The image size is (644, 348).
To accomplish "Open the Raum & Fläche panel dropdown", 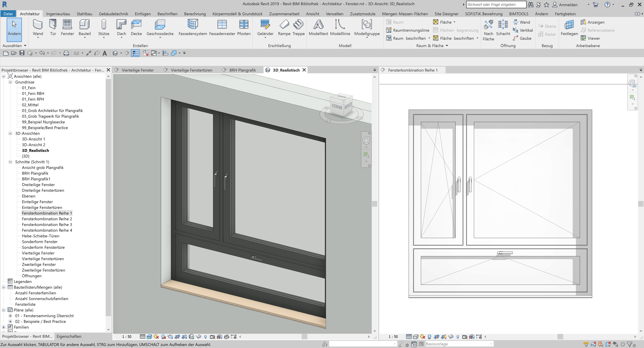I will click(x=447, y=46).
